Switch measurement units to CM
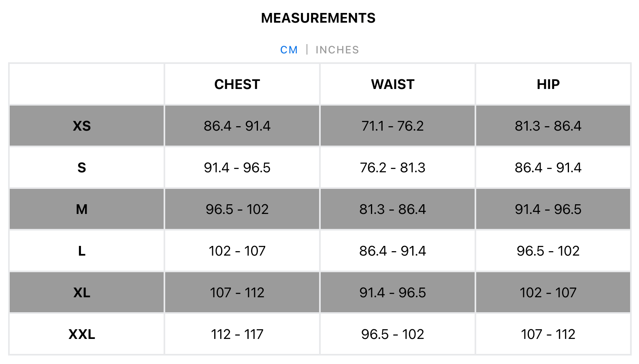639x364 pixels. [x=289, y=50]
